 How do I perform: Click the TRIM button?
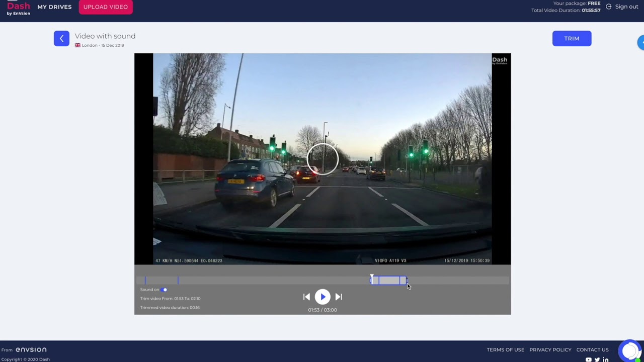(x=572, y=39)
